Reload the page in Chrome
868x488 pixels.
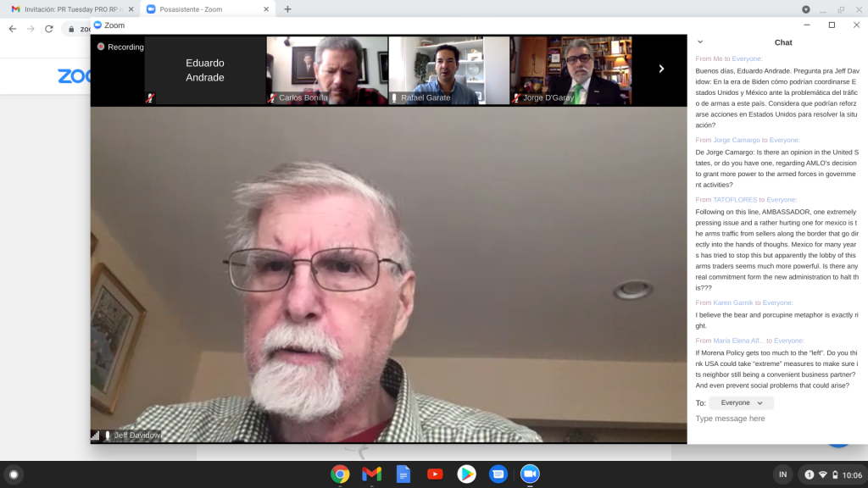(x=49, y=29)
